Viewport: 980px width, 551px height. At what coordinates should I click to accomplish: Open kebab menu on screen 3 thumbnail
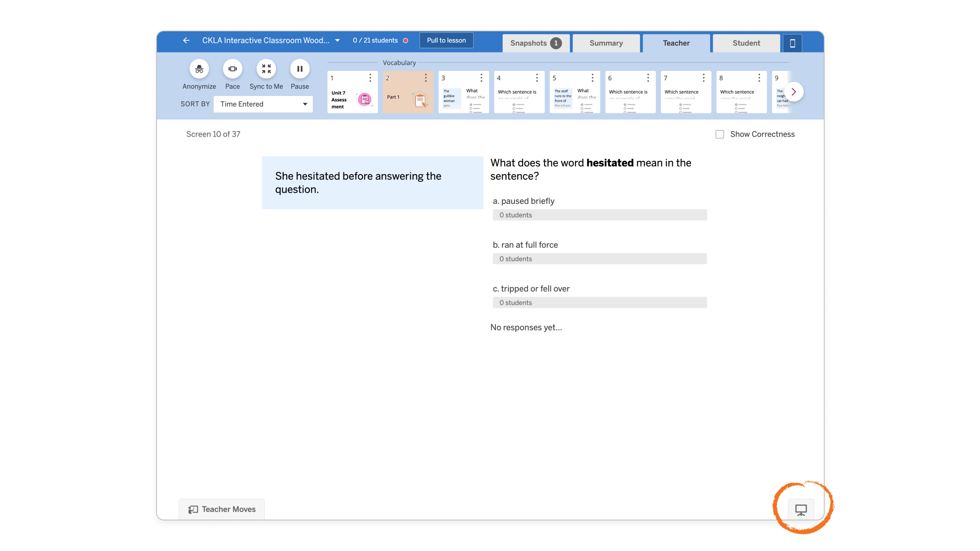coord(481,78)
